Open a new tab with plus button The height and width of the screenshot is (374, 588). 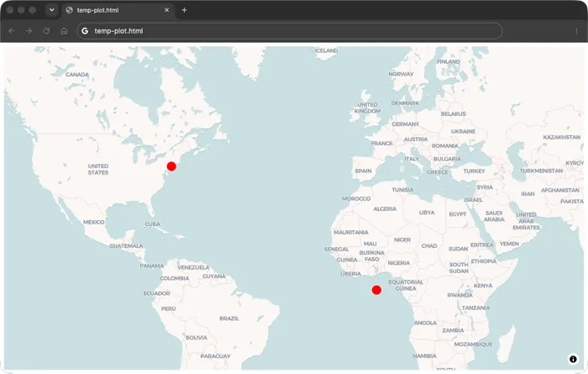184,10
